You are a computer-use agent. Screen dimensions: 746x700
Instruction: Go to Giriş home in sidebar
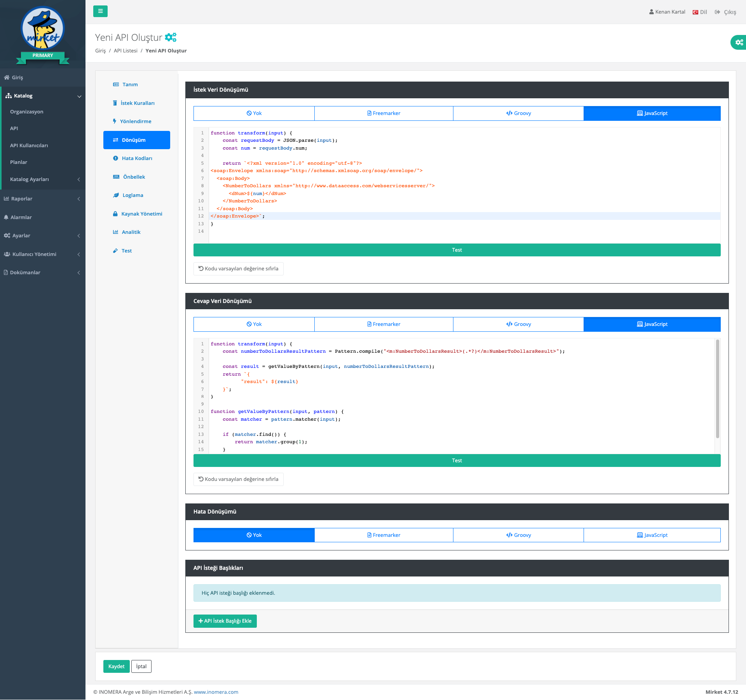[43, 77]
